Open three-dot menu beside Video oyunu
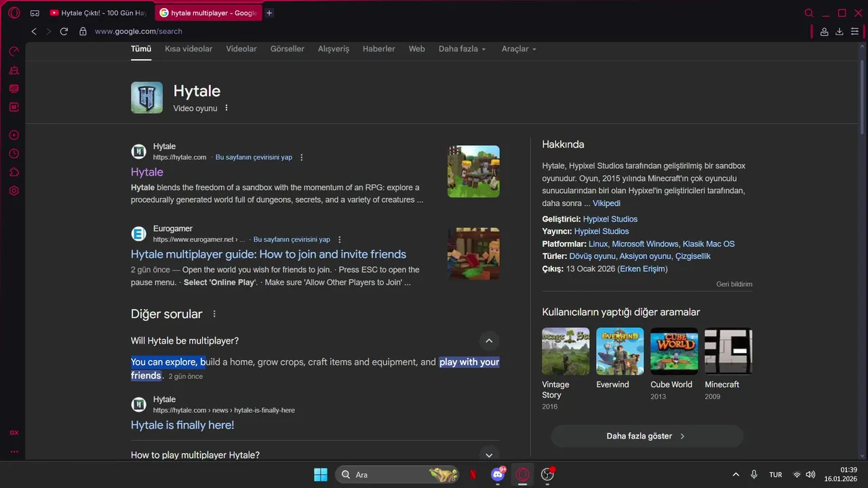 [x=226, y=108]
